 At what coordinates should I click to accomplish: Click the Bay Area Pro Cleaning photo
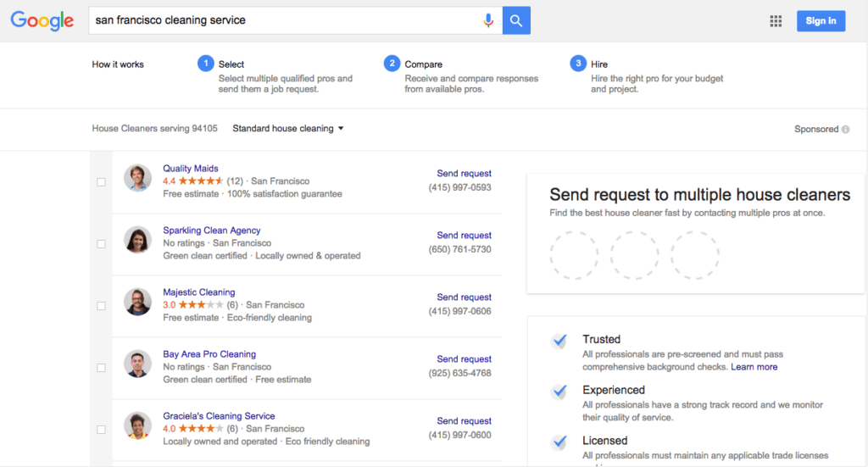pyautogui.click(x=137, y=364)
